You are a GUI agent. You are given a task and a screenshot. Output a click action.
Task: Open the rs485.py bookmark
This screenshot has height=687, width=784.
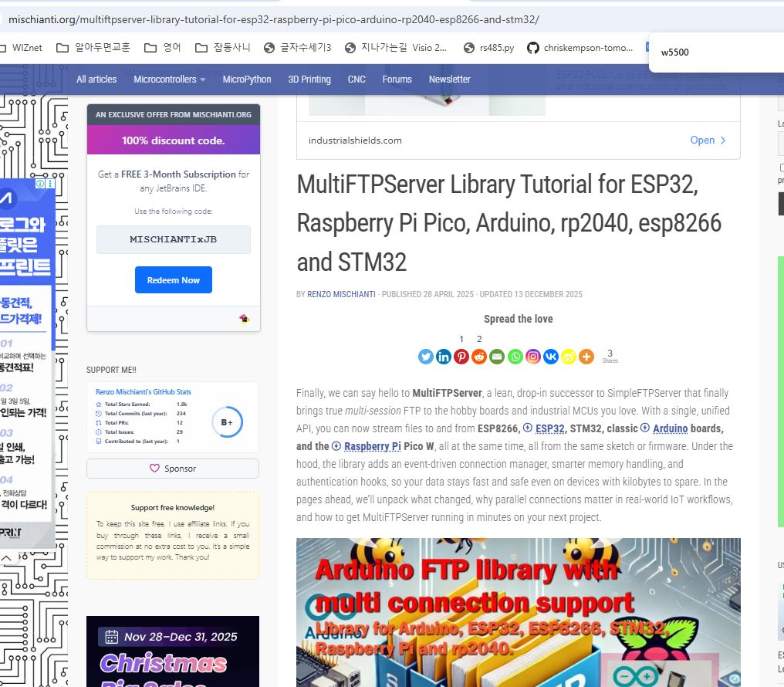point(489,48)
